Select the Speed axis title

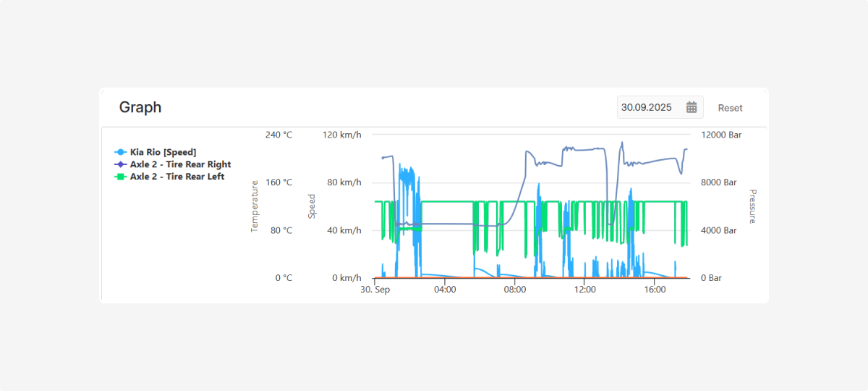312,206
